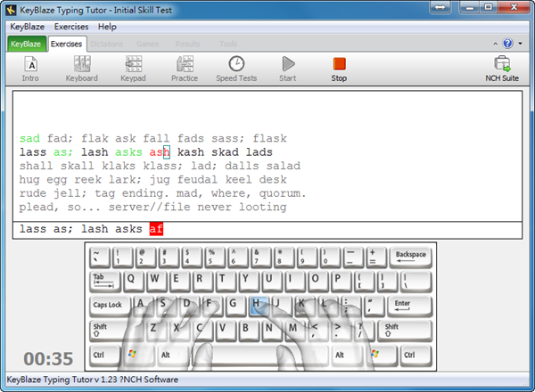Open the KeyBlaze menu
This screenshot has height=392, width=535.
[28, 27]
